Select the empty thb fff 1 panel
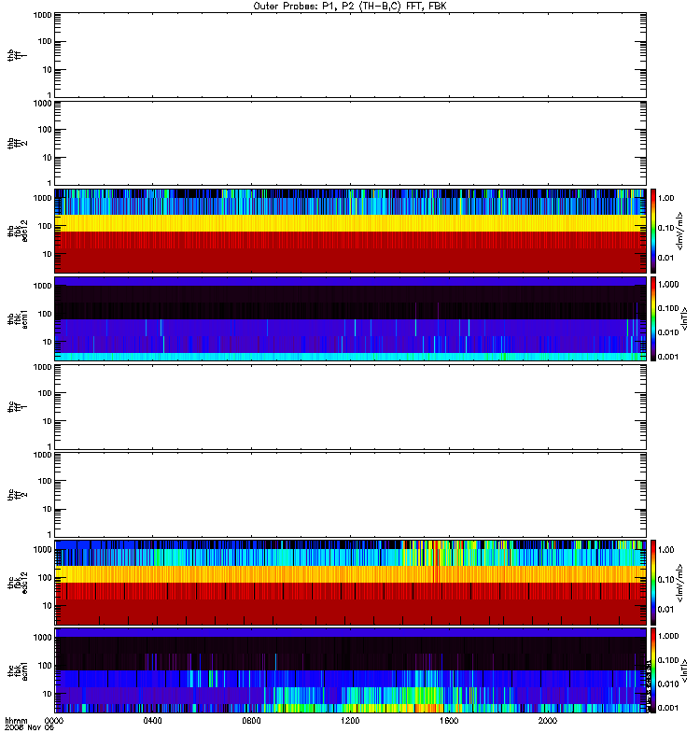This screenshot has width=700, height=747. pos(351,55)
